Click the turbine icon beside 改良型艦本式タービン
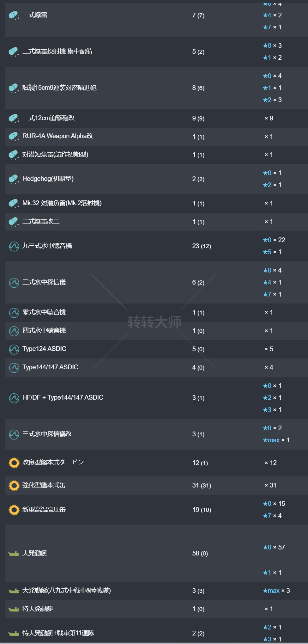This screenshot has height=644, width=308. tap(14, 463)
